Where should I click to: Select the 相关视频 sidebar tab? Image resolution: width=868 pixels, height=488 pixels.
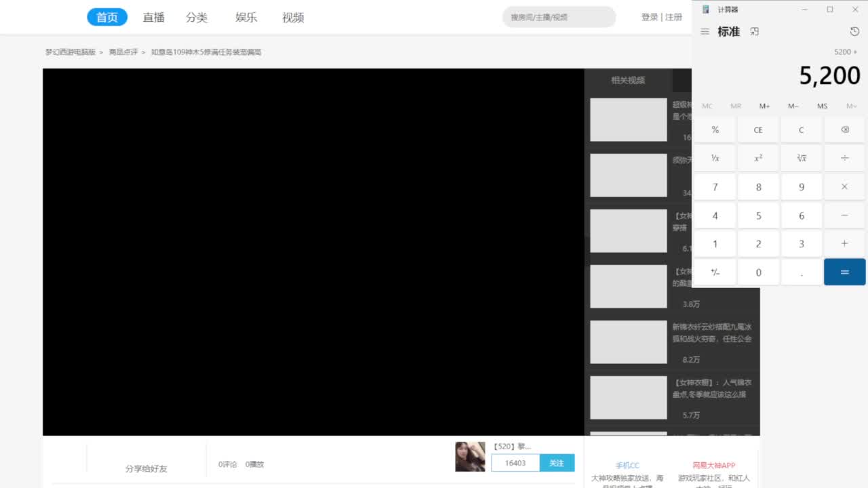628,80
